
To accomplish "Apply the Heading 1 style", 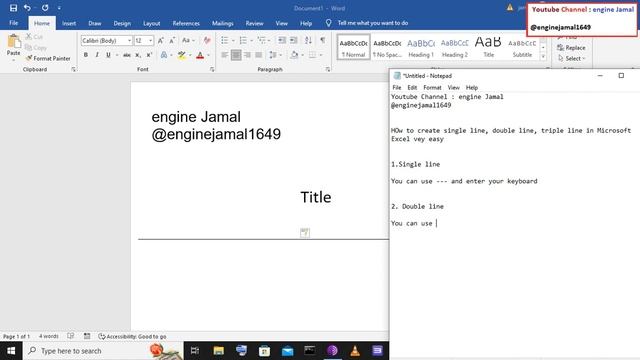I will [x=421, y=47].
